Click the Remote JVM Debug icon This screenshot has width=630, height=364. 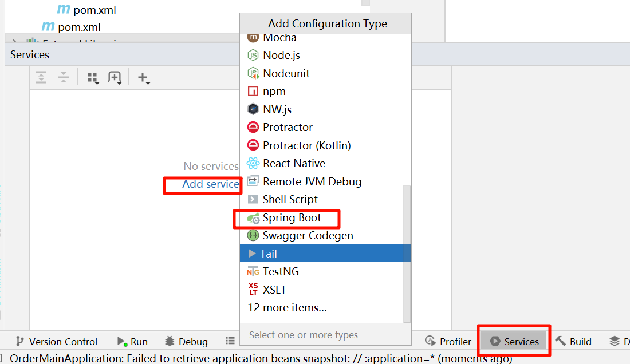coord(253,181)
